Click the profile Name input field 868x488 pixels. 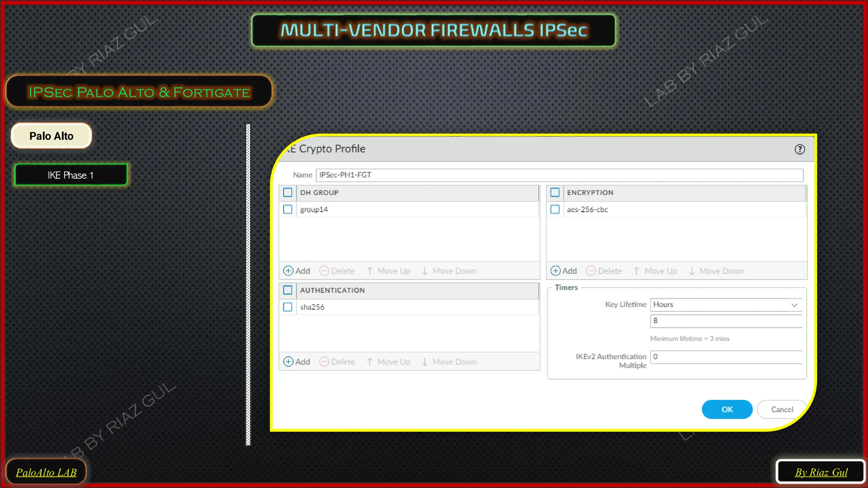[559, 175]
